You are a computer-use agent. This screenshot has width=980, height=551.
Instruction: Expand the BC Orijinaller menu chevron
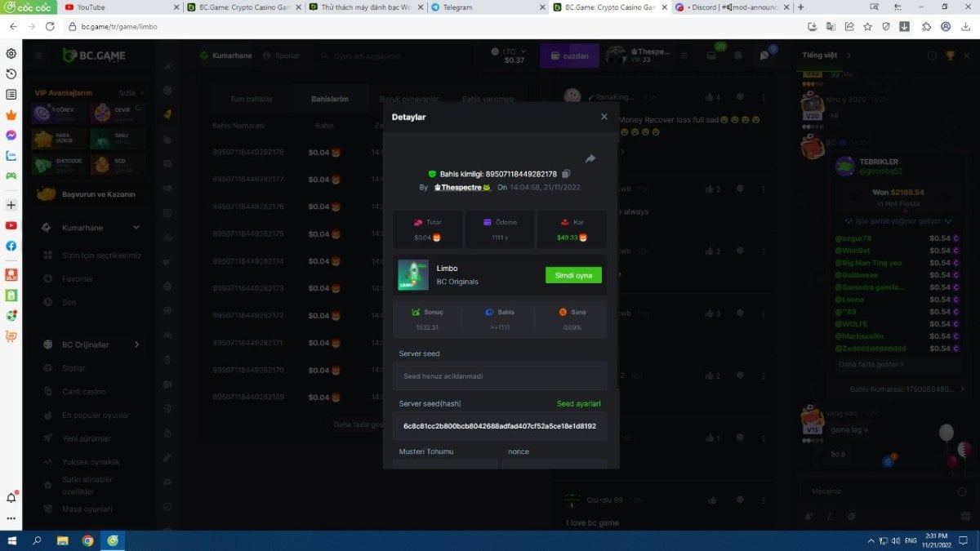click(136, 344)
